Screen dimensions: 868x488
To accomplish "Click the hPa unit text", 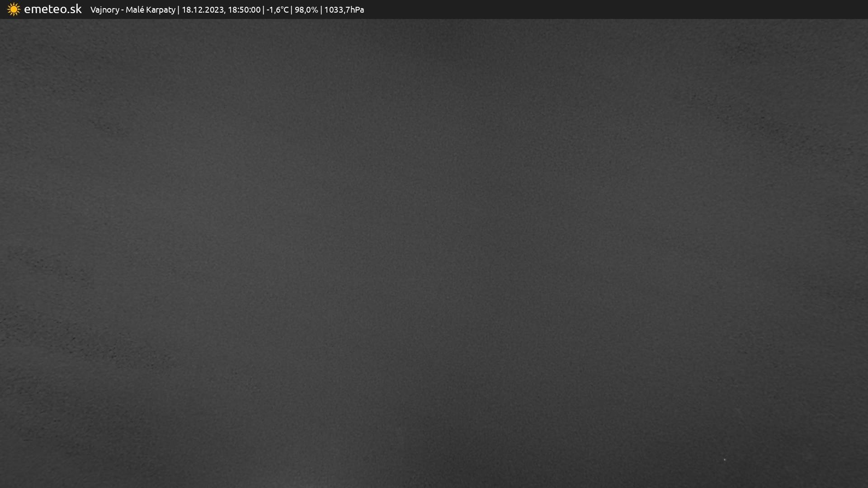I will 357,10.
